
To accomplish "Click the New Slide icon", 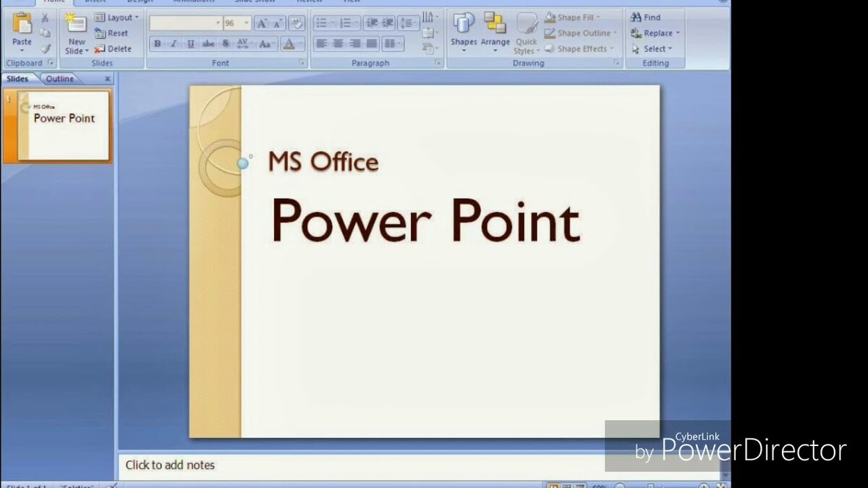I will click(x=76, y=24).
